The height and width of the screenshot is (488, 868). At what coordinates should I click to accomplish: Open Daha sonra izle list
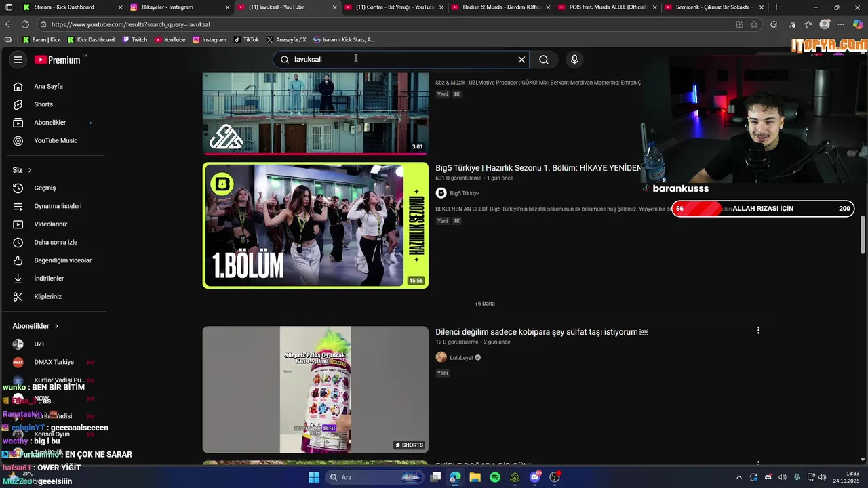point(54,242)
